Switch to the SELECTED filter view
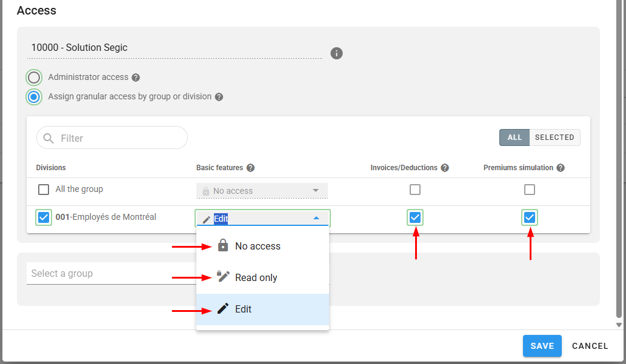Screen dimensions: 626x364 554,137
